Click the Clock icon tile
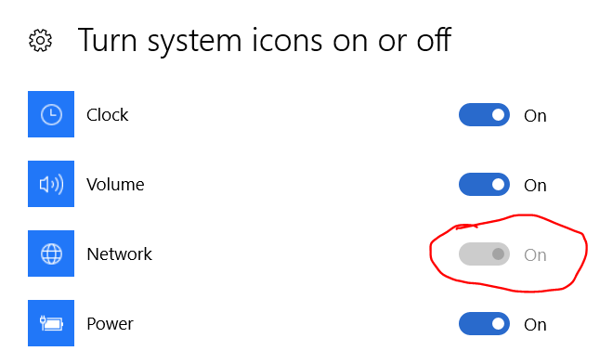613x364 pixels. pos(51,114)
